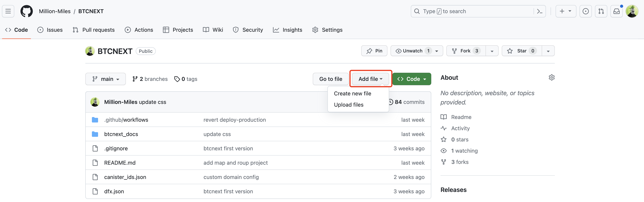Open the Issues inbox icon in header
This screenshot has height=202, width=644.
point(586,11)
